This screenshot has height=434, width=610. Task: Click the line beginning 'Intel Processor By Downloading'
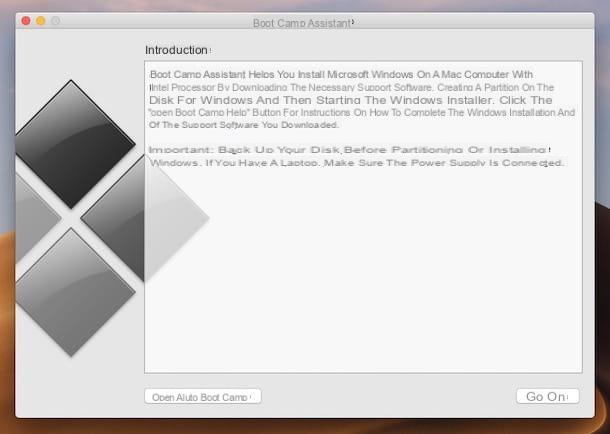(352, 87)
